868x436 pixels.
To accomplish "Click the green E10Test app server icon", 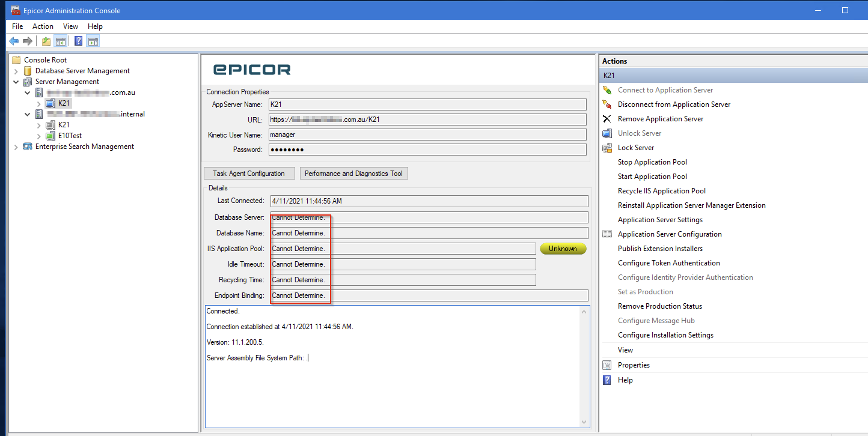I will pos(50,136).
